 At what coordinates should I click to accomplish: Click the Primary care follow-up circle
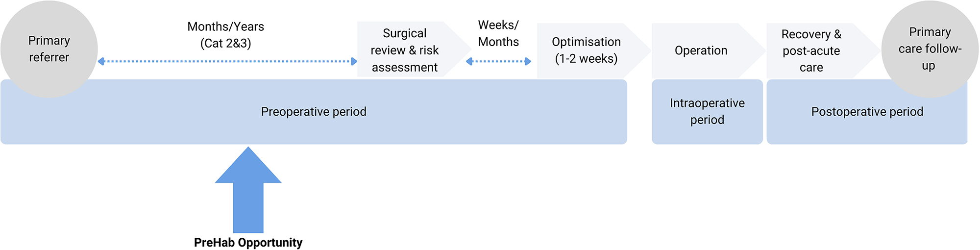[930, 49]
